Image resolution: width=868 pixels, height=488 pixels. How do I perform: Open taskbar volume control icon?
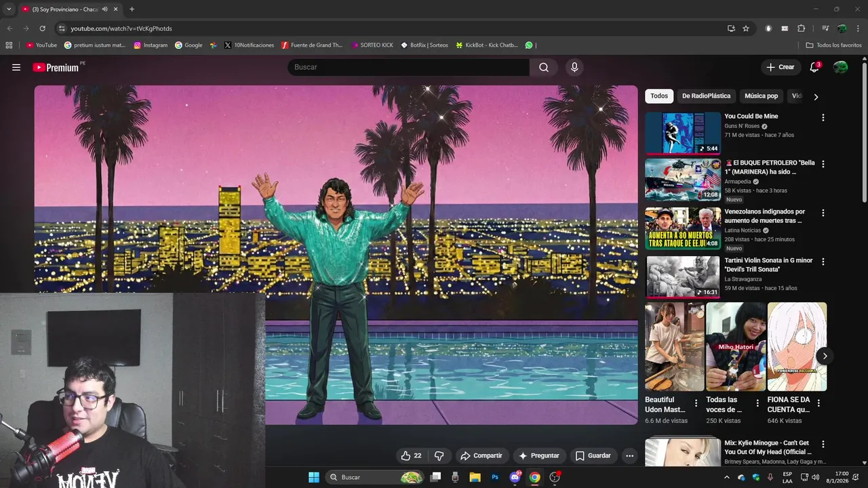tap(815, 477)
